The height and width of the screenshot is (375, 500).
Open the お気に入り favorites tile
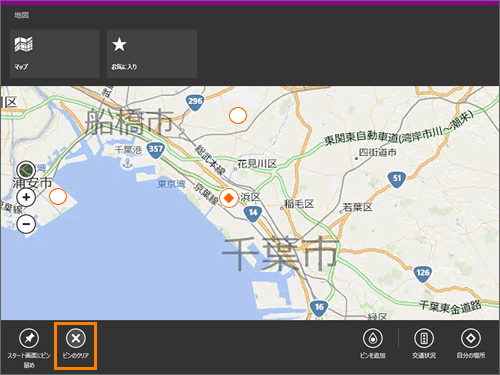(152, 54)
